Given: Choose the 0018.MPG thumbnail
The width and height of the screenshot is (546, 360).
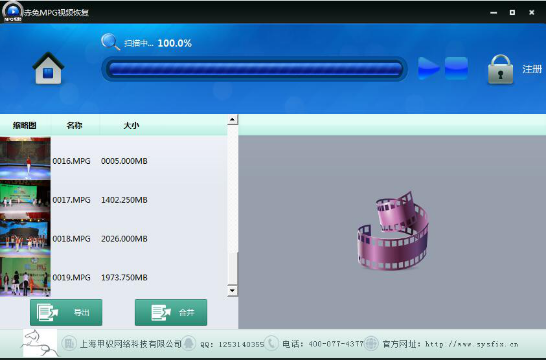Looking at the screenshot, I should pyautogui.click(x=25, y=238).
